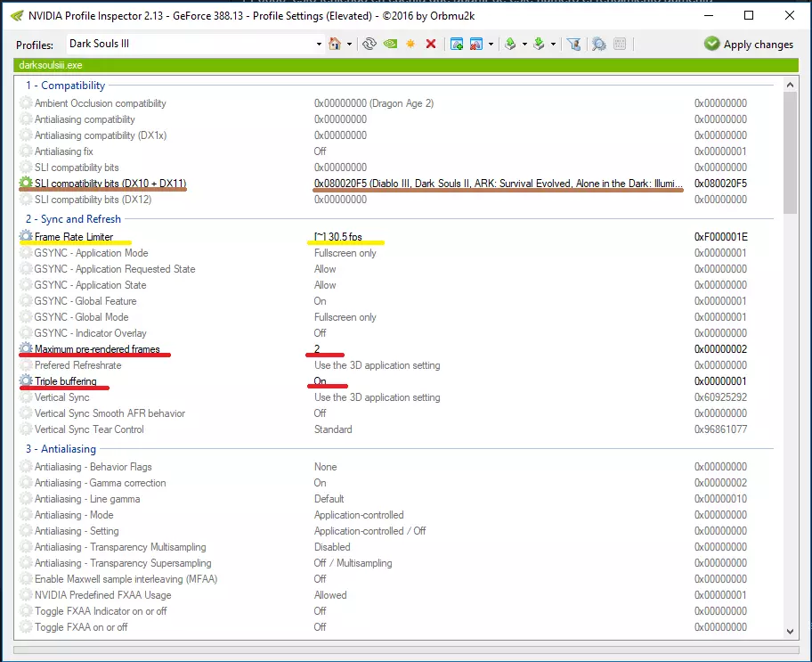Click the export profile icon
The width and height of the screenshot is (812, 662).
click(x=510, y=44)
